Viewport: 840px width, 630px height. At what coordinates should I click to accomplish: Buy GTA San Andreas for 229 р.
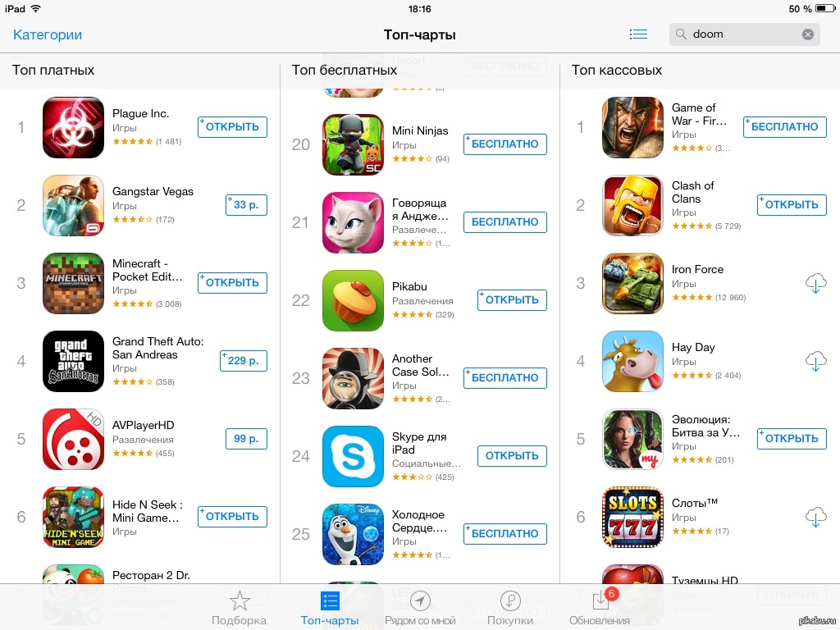click(x=243, y=361)
